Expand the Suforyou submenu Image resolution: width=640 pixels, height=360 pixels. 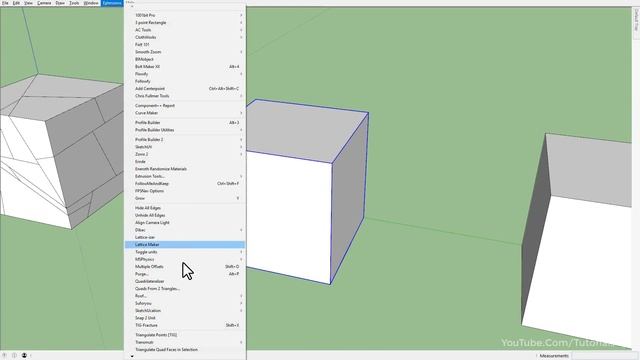click(x=184, y=304)
